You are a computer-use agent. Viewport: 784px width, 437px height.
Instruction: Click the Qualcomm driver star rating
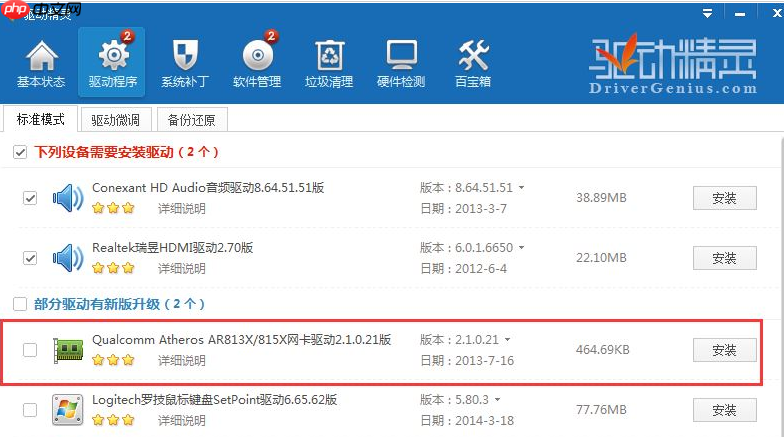coord(114,360)
